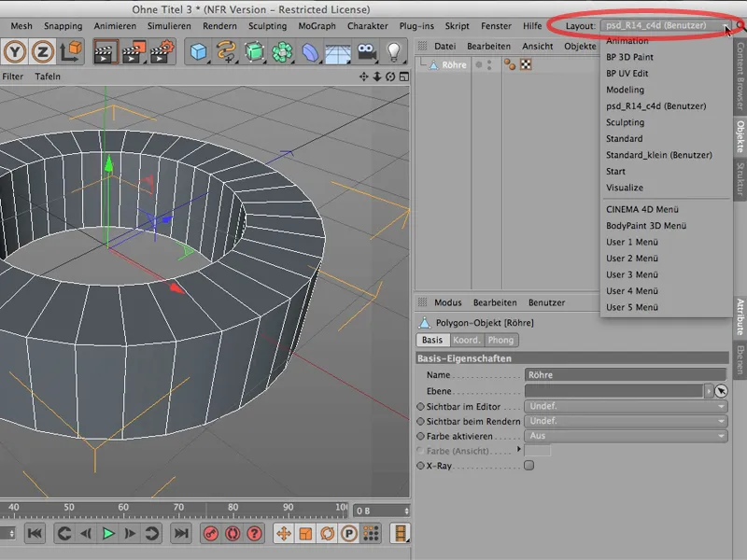The image size is (747, 560).
Task: Open the spline pen tool icon
Action: pyautogui.click(x=226, y=52)
